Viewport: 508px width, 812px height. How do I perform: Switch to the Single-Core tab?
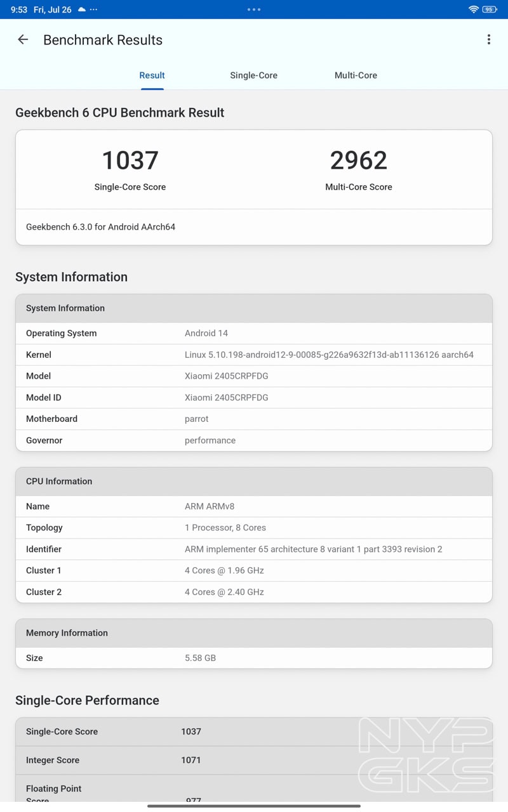pyautogui.click(x=253, y=75)
